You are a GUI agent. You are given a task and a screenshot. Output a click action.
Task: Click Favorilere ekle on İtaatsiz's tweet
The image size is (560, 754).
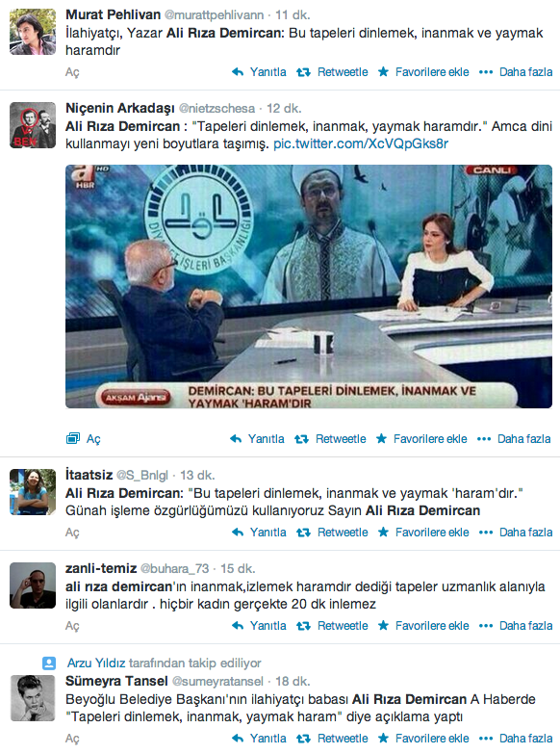point(432,533)
